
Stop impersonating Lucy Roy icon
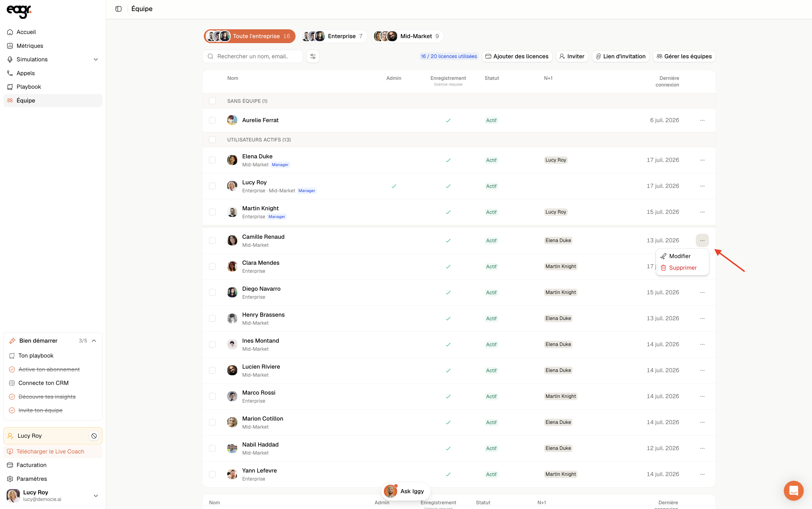(x=94, y=435)
